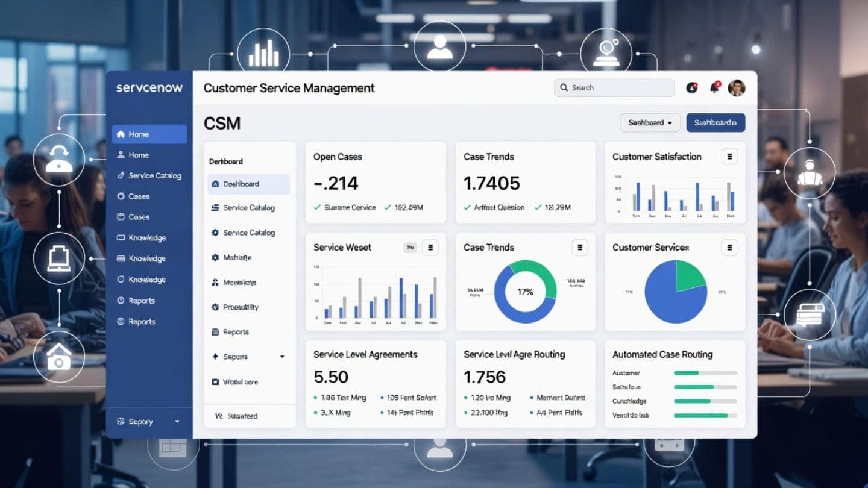Image resolution: width=868 pixels, height=488 pixels.
Task: Open the notification bell in the header
Action: pos(715,87)
